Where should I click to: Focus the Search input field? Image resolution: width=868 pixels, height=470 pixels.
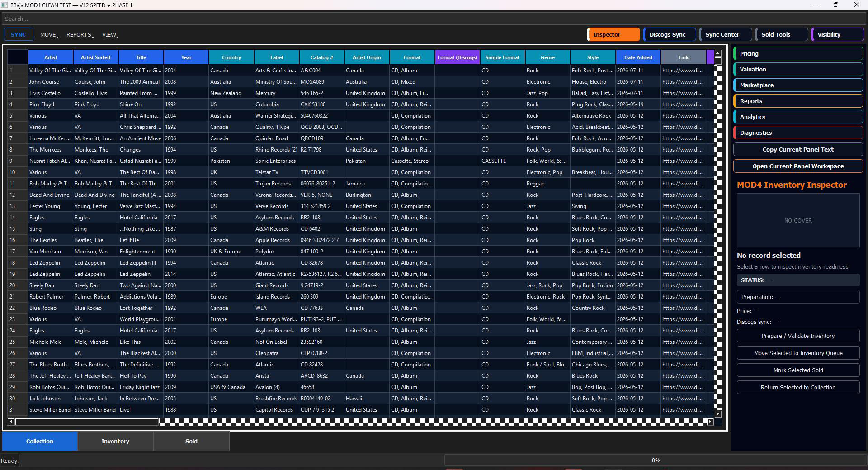click(x=434, y=19)
